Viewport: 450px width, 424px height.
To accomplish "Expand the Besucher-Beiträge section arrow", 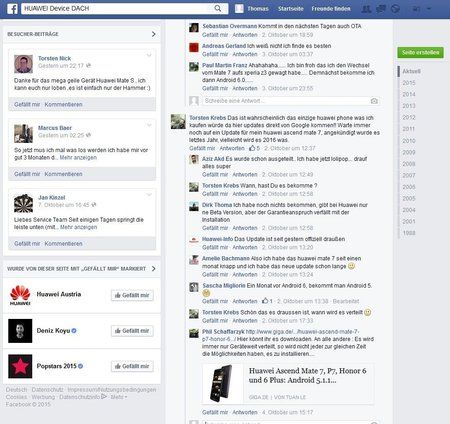I will tap(153, 34).
